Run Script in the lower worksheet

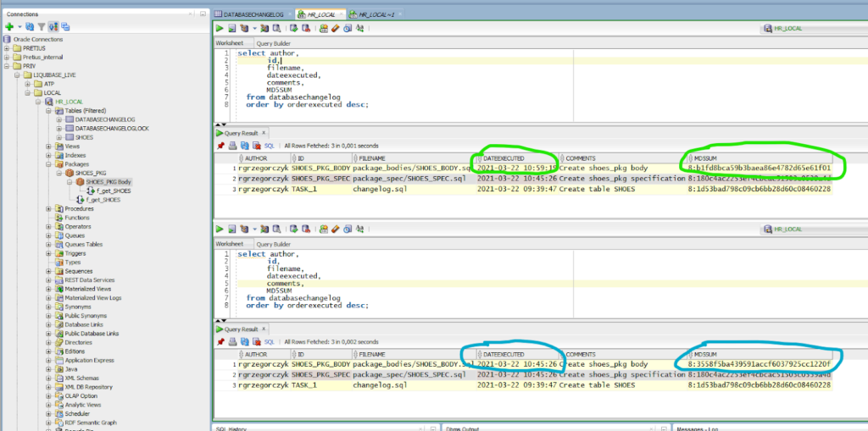(x=232, y=229)
